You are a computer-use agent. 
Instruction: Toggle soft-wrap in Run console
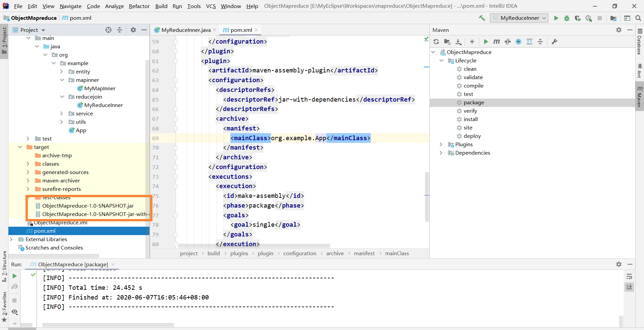629,277
